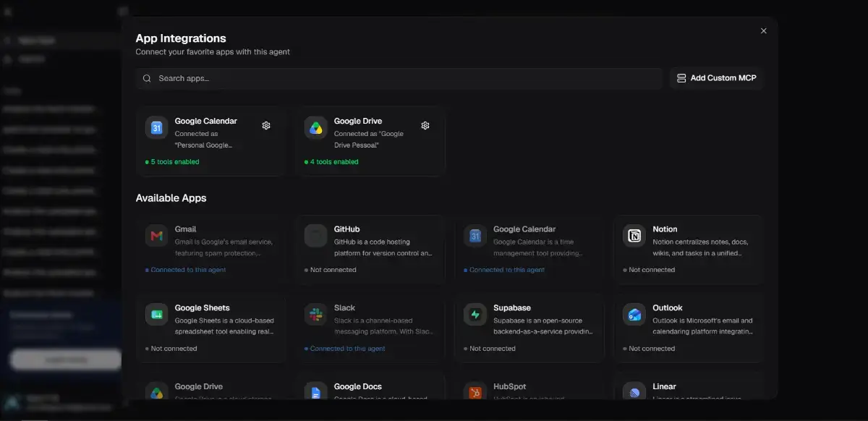Click the Outlook app icon
This screenshot has width=868, height=421.
(x=634, y=315)
